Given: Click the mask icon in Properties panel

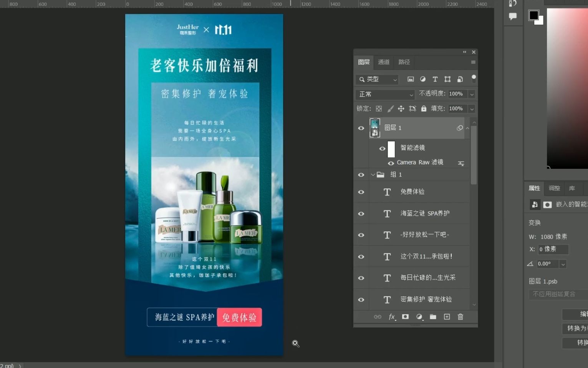Looking at the screenshot, I should click(x=548, y=205).
